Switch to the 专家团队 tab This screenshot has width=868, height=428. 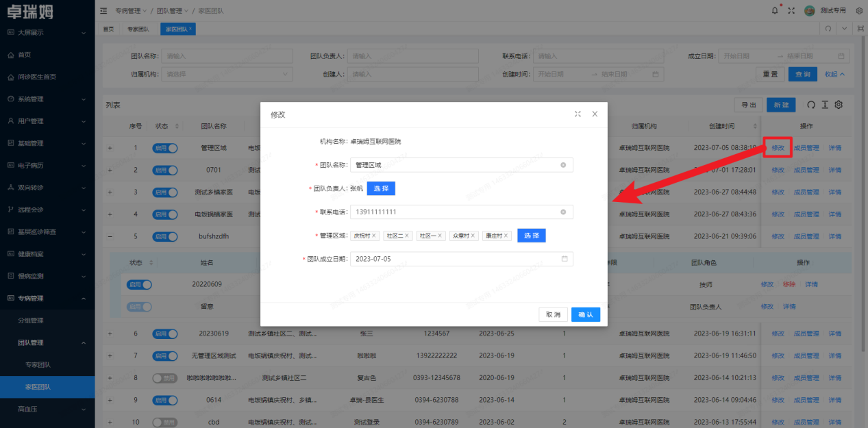[138, 29]
